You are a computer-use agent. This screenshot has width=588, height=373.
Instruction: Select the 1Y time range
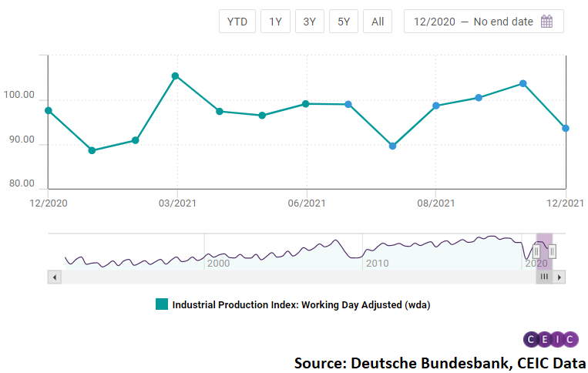pyautogui.click(x=275, y=22)
